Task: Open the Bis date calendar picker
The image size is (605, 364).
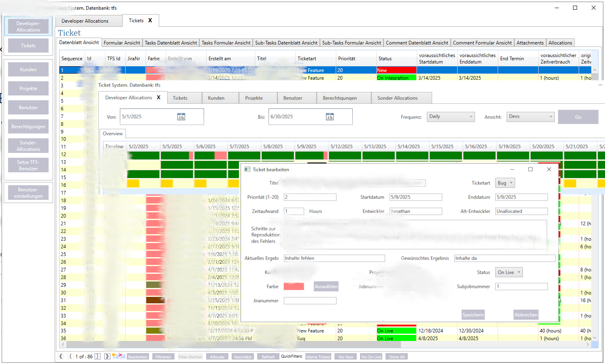Action: click(330, 117)
